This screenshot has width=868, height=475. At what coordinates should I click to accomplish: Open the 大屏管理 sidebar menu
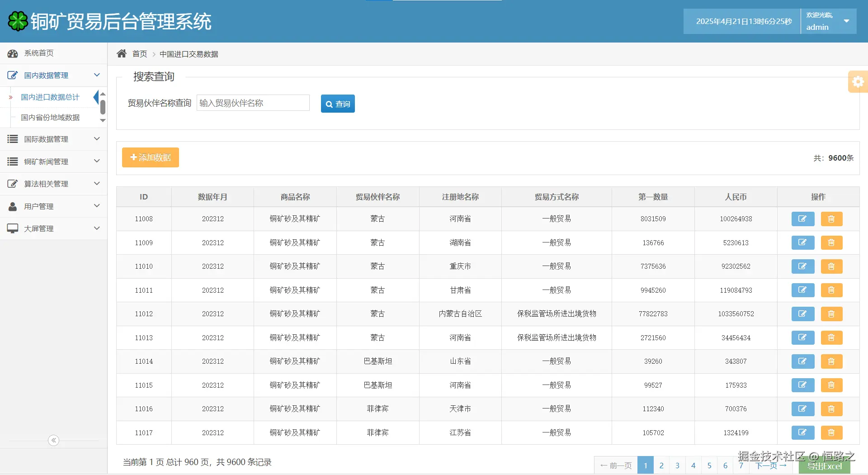point(53,229)
